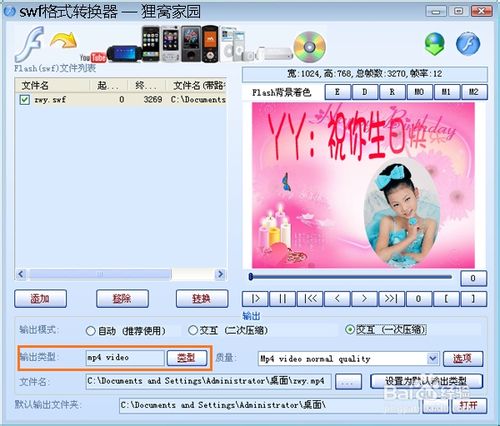Open the blue round Flash player icon
Screen dimensions: 500x426
pos(468,44)
